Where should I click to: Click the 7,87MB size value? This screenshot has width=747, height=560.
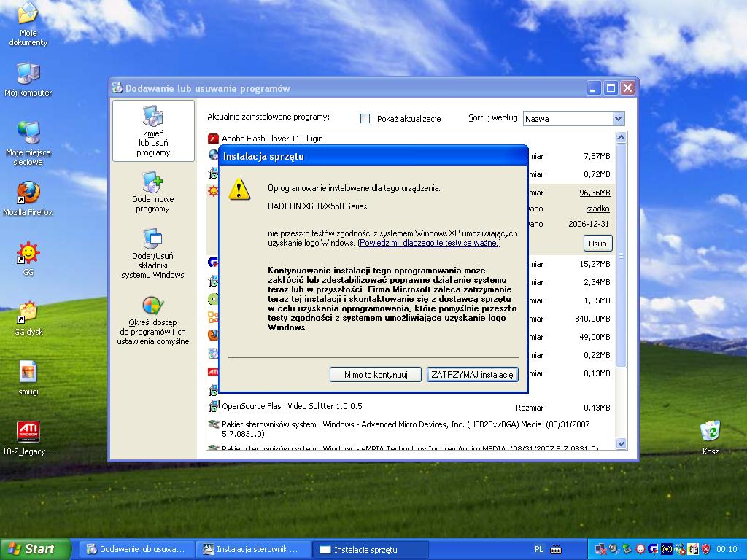[597, 156]
